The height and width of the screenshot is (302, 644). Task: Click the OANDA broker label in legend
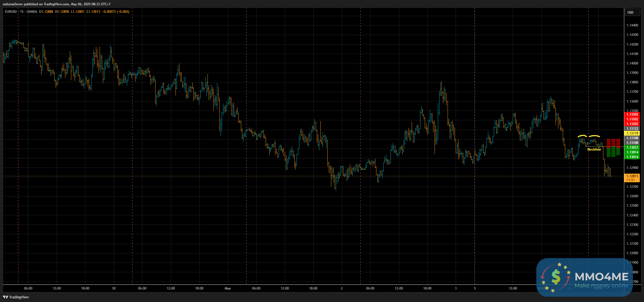(x=32, y=12)
